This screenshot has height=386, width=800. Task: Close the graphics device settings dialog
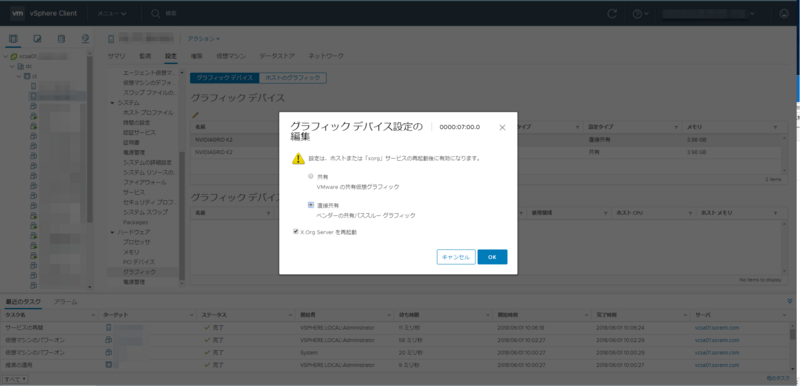click(x=502, y=127)
